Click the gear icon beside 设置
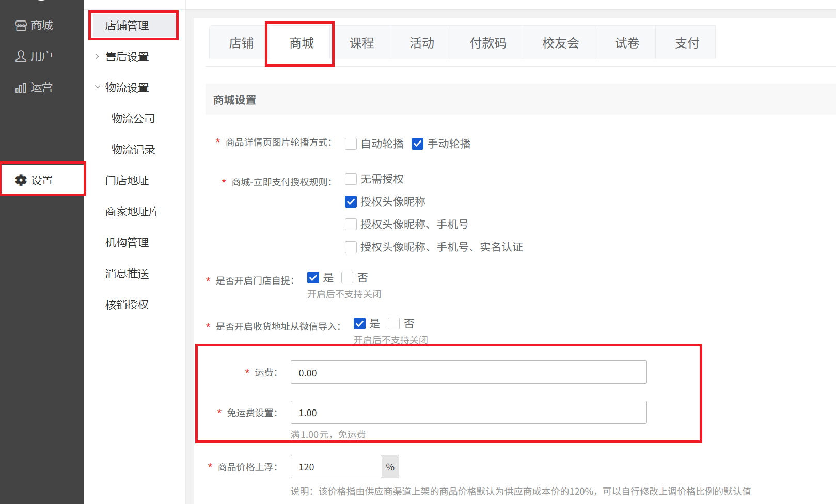Screen dimensions: 836x504 coord(21,180)
